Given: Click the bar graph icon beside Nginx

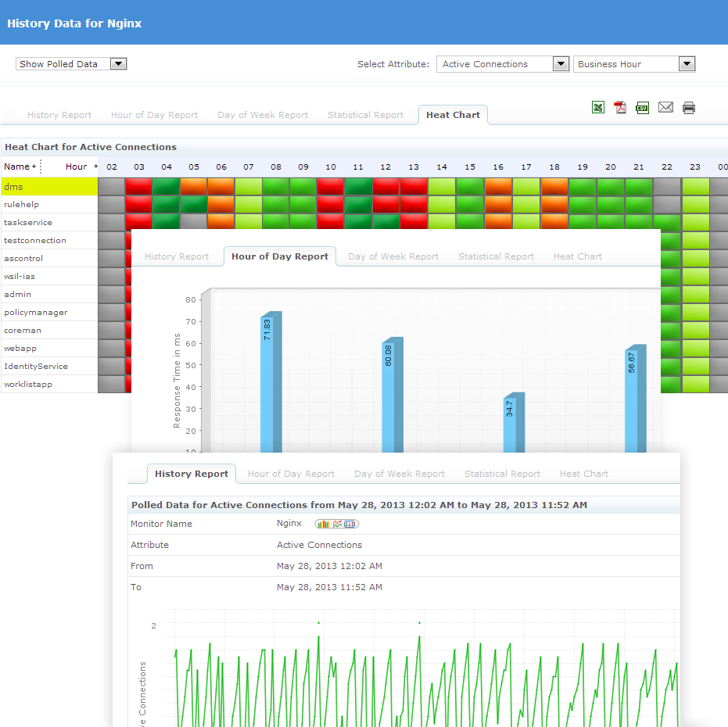Looking at the screenshot, I should point(323,524).
